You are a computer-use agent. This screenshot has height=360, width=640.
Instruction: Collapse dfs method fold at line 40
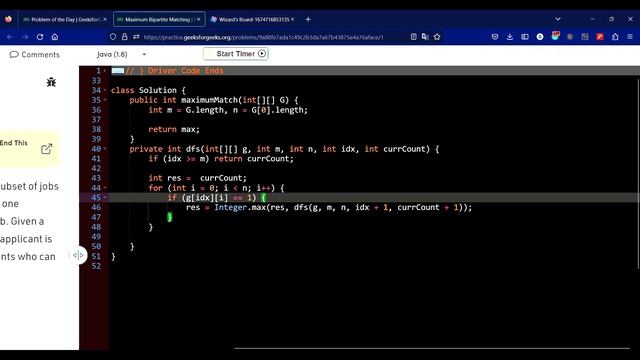click(105, 149)
